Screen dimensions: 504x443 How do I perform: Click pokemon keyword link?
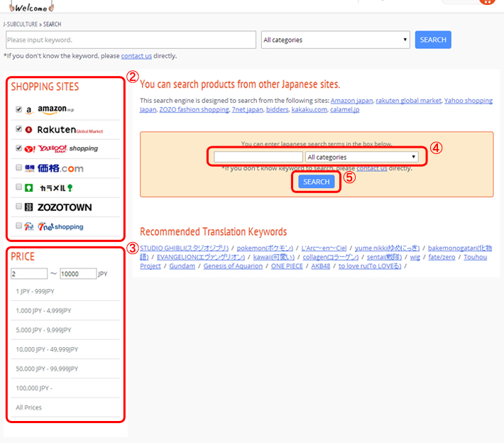tap(265, 248)
